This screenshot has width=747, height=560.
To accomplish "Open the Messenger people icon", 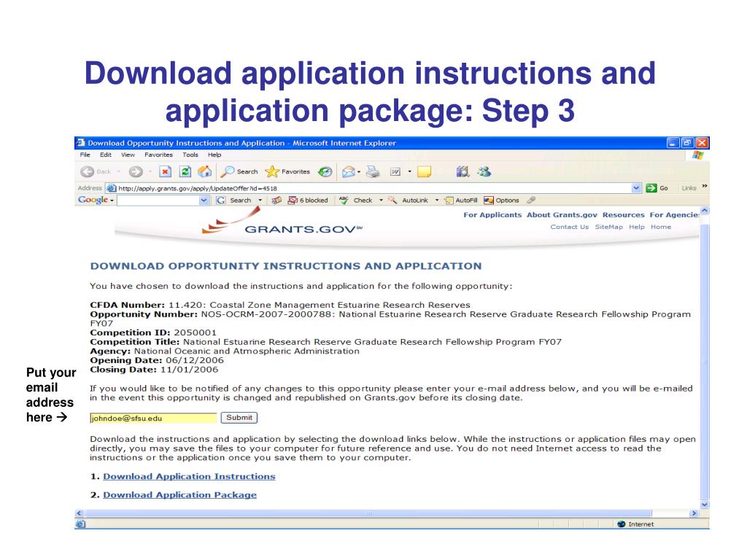I will (x=484, y=171).
